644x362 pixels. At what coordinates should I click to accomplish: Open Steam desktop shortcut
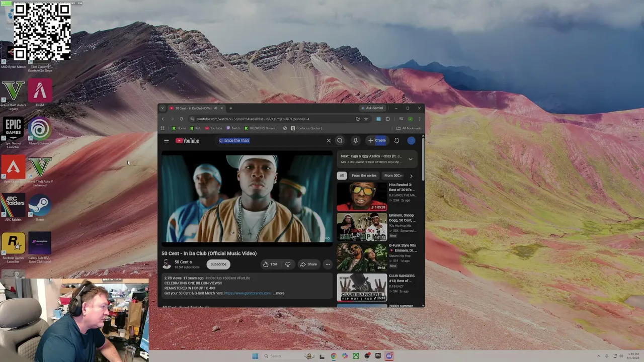tap(40, 208)
